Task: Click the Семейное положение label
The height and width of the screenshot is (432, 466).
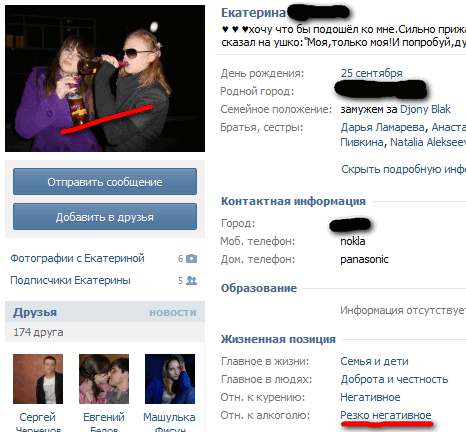Action: pos(276,109)
